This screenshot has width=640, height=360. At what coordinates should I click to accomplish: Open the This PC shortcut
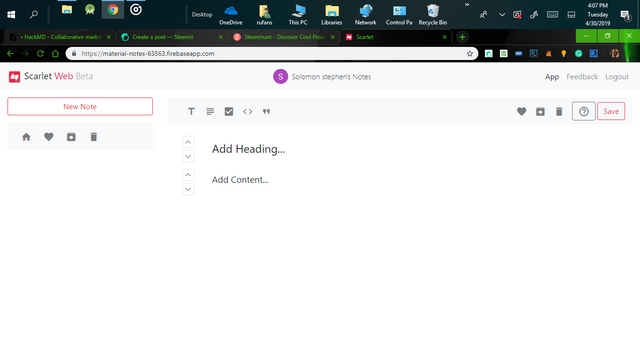pos(298,15)
